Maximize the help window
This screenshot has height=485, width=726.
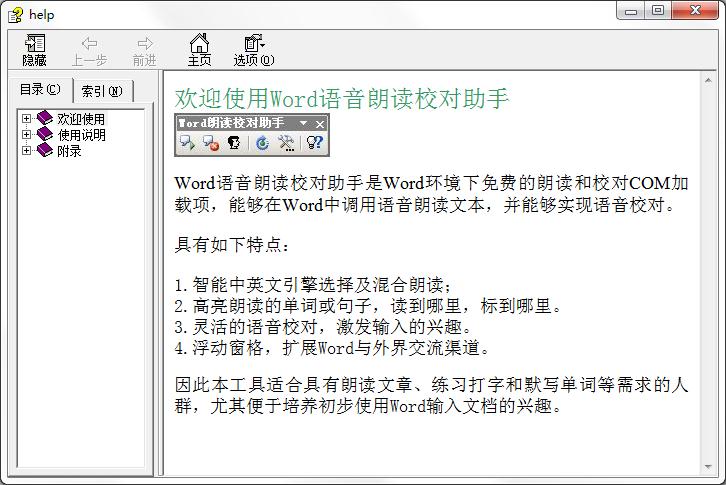(x=657, y=10)
